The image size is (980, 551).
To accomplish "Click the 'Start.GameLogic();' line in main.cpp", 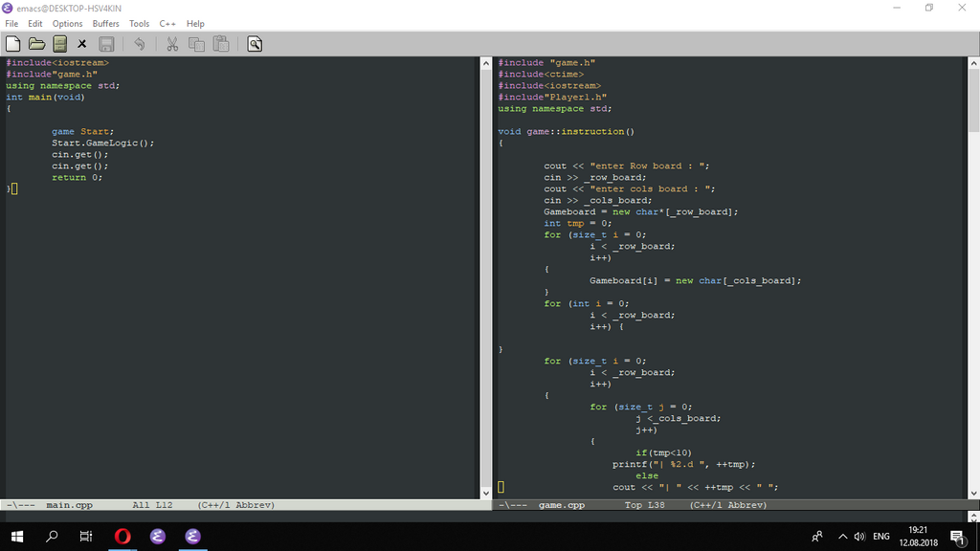I will [103, 143].
